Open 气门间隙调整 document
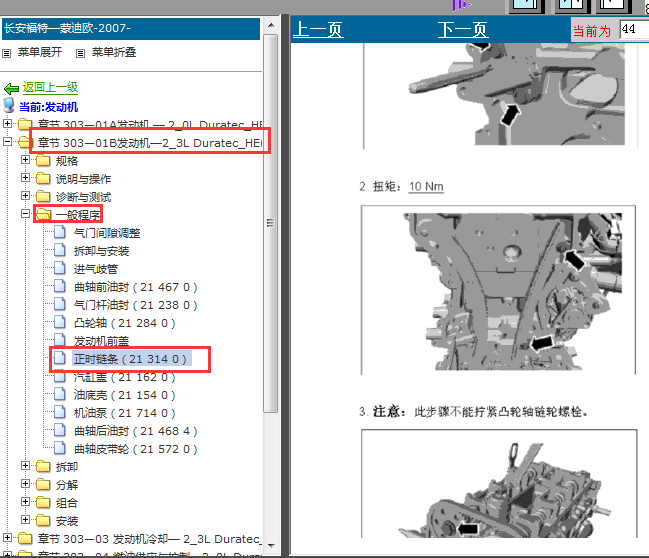 coord(107,233)
